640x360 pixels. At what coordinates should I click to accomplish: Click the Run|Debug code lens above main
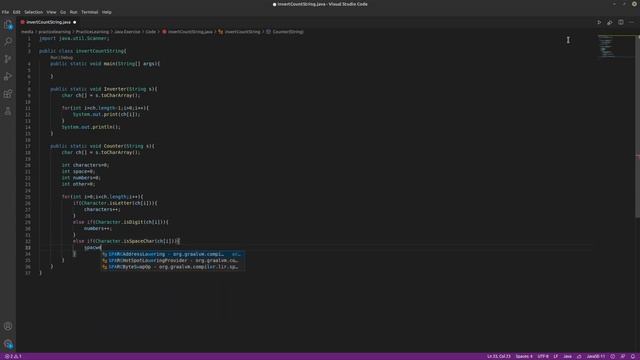pos(62,58)
